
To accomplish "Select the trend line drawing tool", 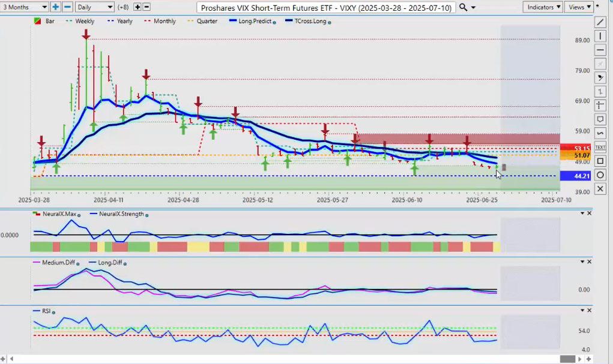I will pyautogui.click(x=600, y=22).
